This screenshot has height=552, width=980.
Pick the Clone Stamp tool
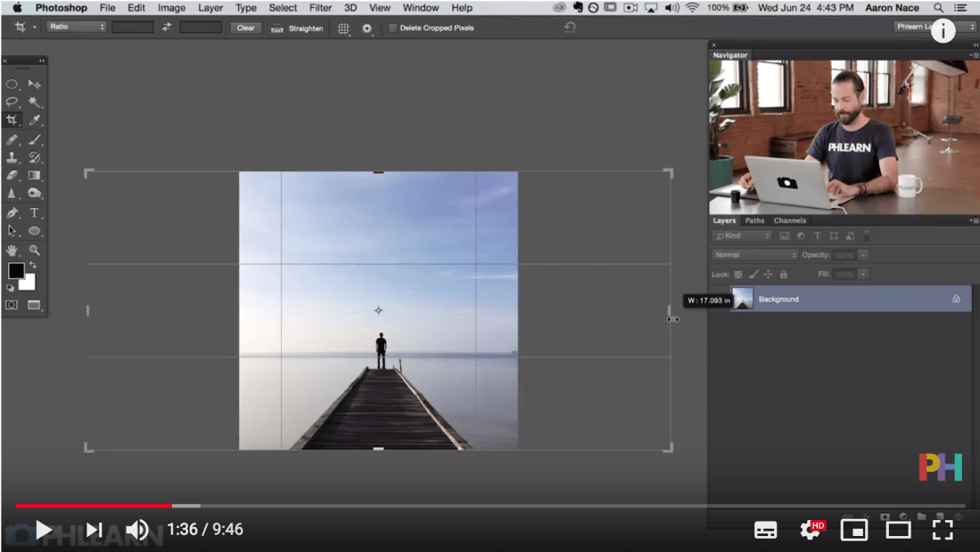(12, 158)
